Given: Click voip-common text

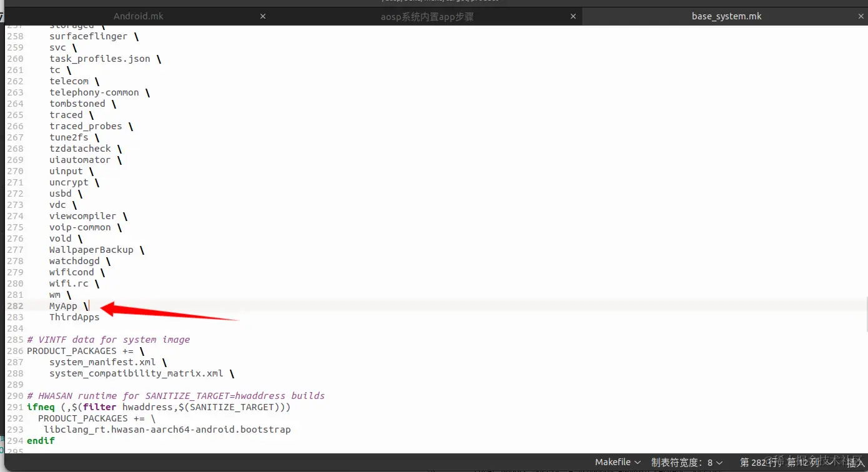Looking at the screenshot, I should pos(80,227).
